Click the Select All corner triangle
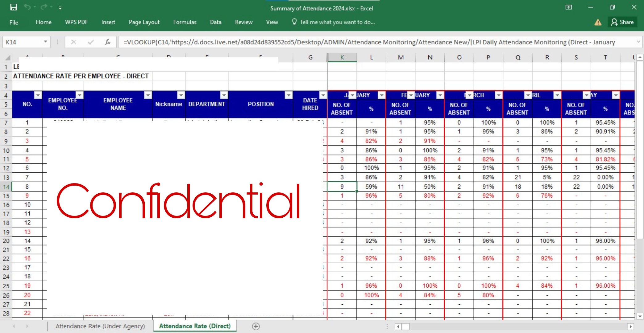 8,58
